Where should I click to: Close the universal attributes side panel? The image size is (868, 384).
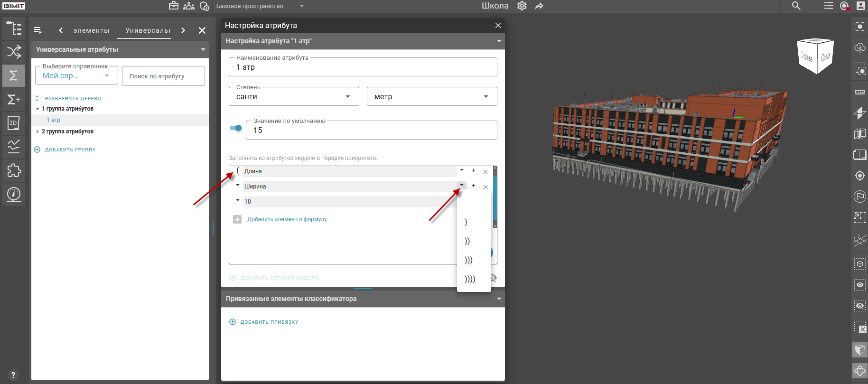point(202,30)
